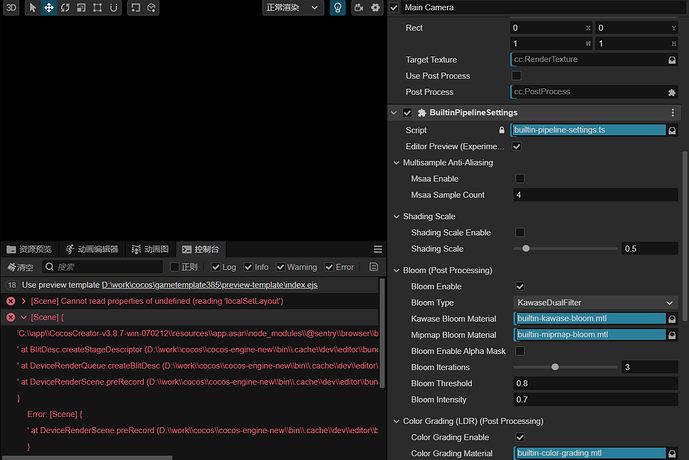Viewport: 689px width, 460px height.
Task: Collapse Multisample Anti-Aliasing section
Action: coord(396,163)
